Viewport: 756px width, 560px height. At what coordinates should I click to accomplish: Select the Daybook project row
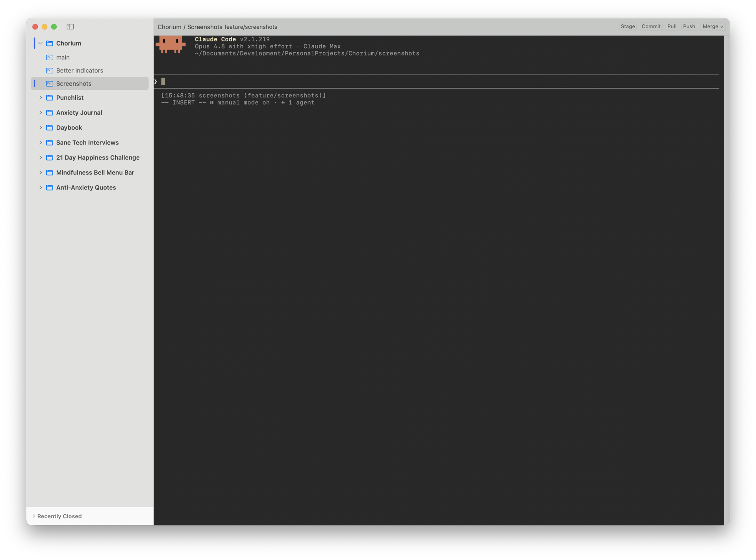click(x=90, y=128)
